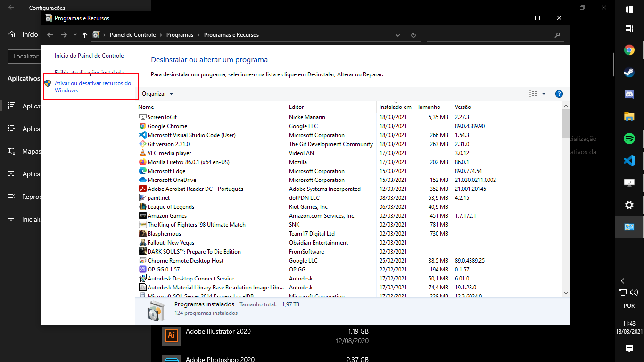The height and width of the screenshot is (362, 644).
Task: Open the Início do Painel de Controle link
Action: 89,56
